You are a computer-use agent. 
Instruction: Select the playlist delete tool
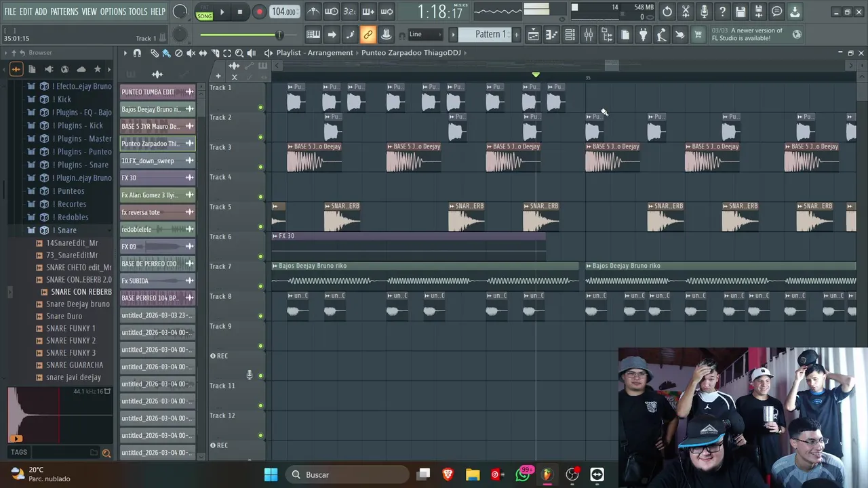tap(178, 53)
